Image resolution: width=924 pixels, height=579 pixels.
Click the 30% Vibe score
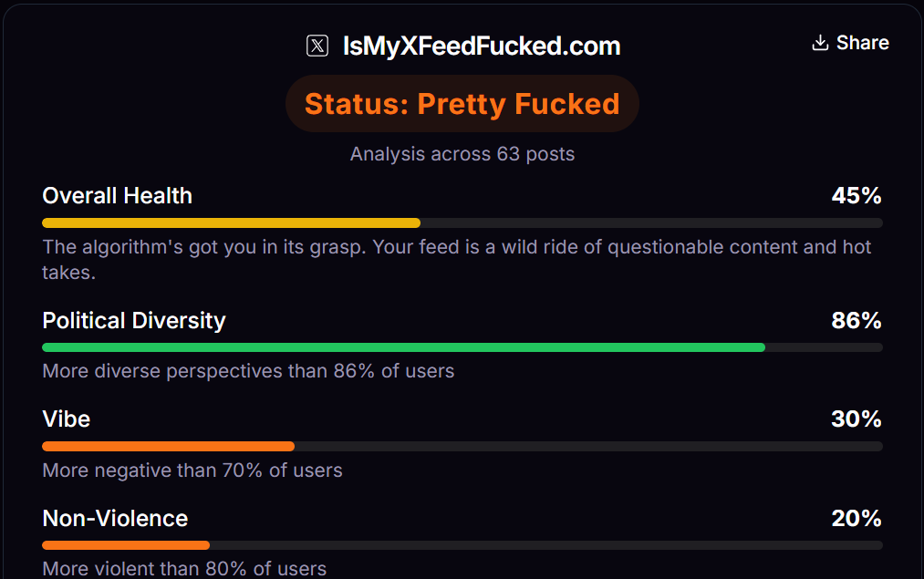[856, 419]
